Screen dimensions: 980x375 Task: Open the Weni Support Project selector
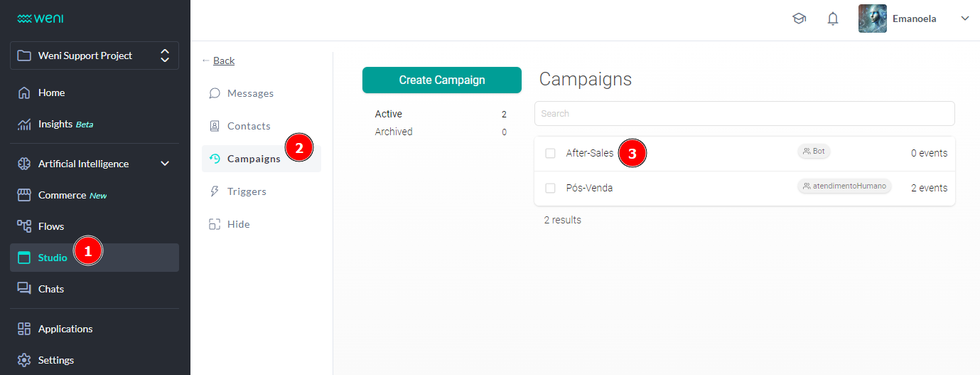point(94,56)
